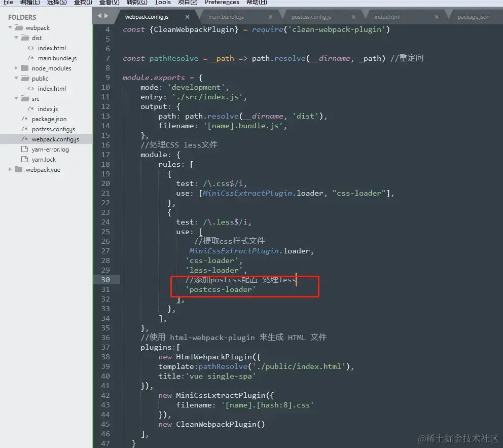Click the dist folder icon
This screenshot has height=448, width=503.
(x=25, y=38)
